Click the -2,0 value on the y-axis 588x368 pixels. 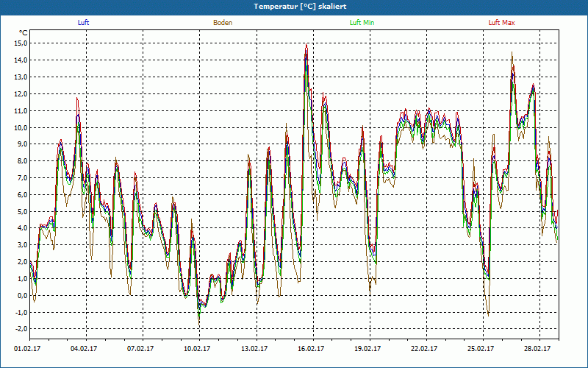(x=20, y=330)
